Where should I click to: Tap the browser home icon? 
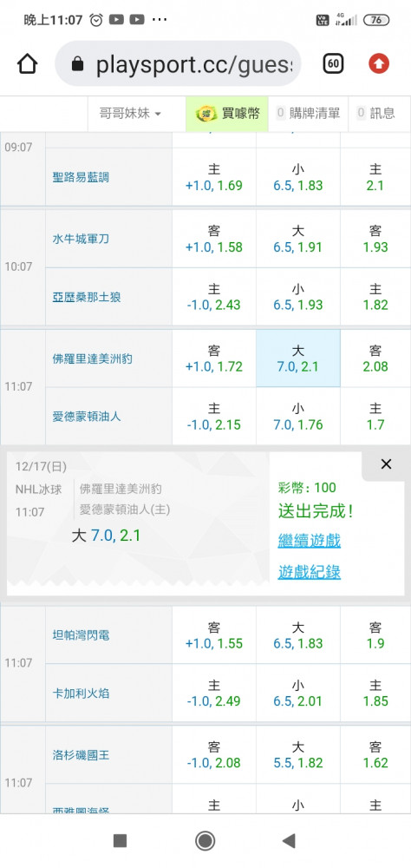(28, 64)
